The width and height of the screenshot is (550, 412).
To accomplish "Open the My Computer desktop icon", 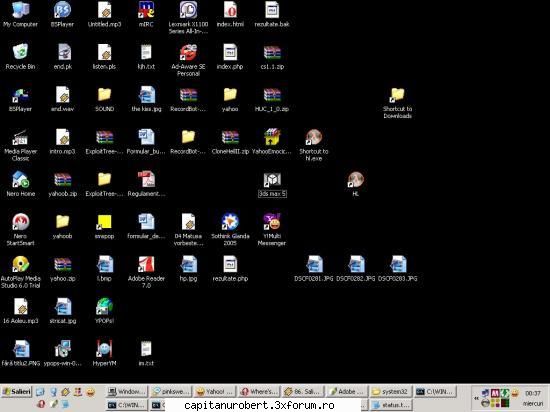I will [x=20, y=10].
